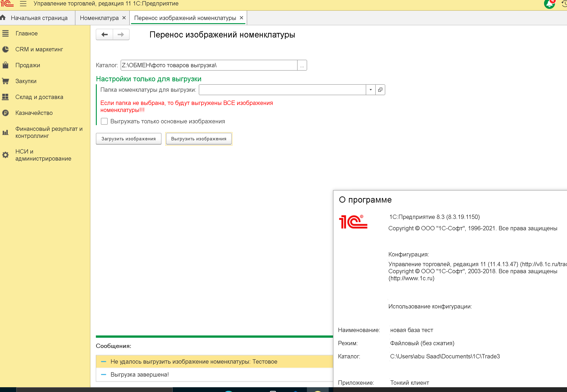Go forward with the right arrow
567x392 pixels.
click(x=121, y=35)
